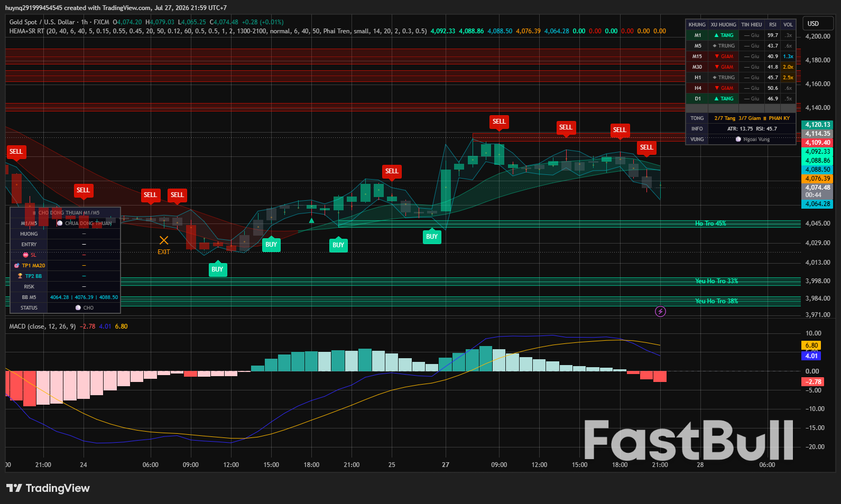The height and width of the screenshot is (504, 841).
Task: Click the orange 6.80 MACD signal value tag
Action: click(x=811, y=346)
